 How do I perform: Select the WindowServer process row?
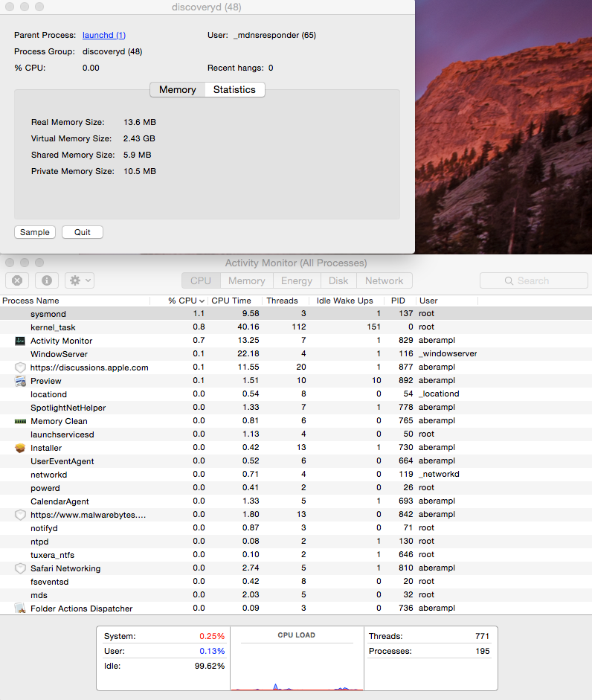click(296, 354)
